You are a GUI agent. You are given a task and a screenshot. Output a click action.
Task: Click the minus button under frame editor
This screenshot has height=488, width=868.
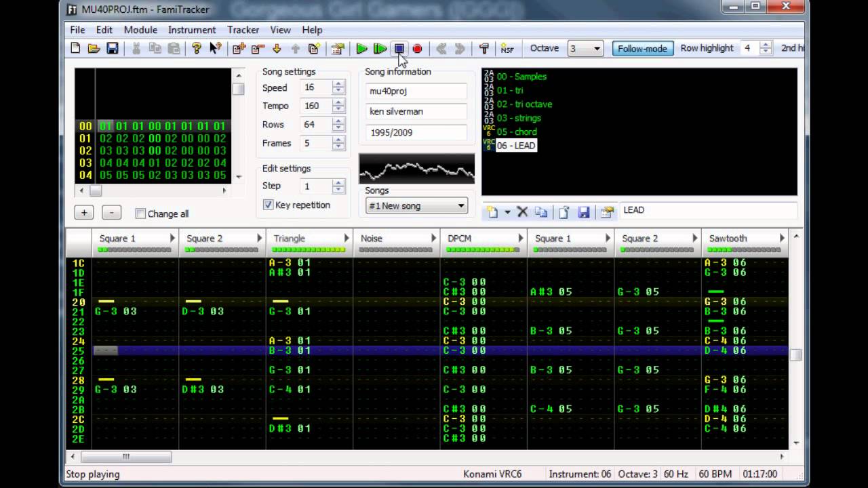click(111, 213)
